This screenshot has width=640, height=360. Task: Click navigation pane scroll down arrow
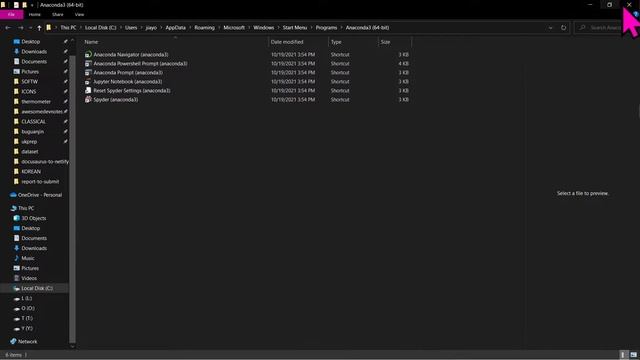pos(72,346)
